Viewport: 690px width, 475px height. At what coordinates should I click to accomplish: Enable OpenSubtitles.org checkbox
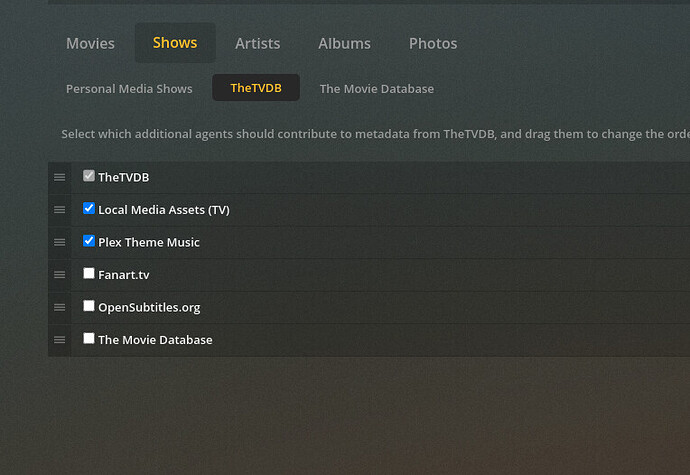point(88,306)
